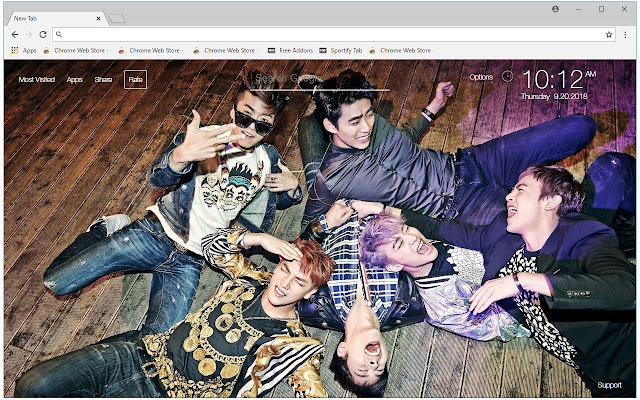Click the browser forward arrow

[x=29, y=35]
